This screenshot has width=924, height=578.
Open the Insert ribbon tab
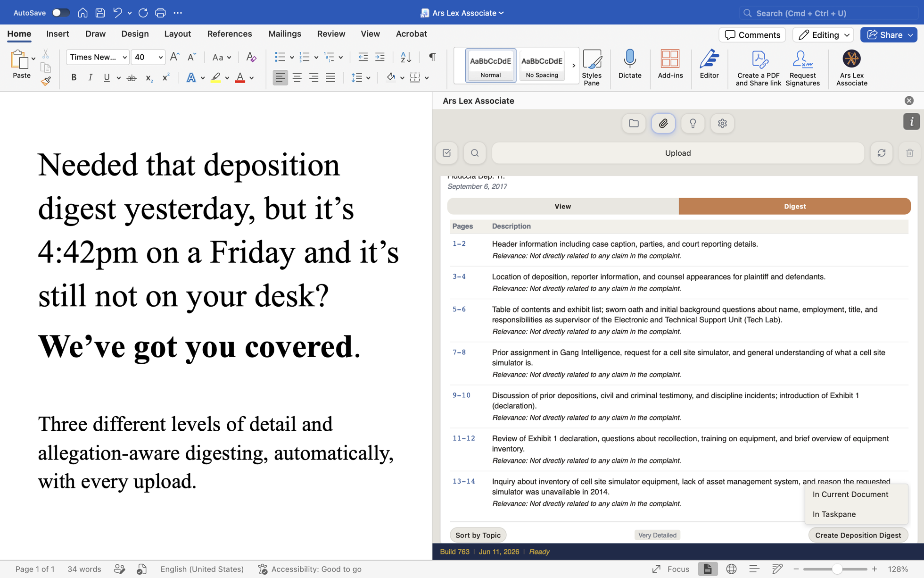click(58, 34)
